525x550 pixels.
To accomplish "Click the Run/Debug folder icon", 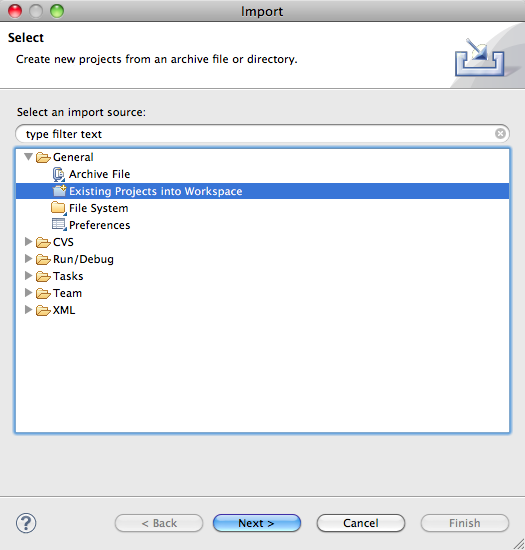I will [43, 259].
